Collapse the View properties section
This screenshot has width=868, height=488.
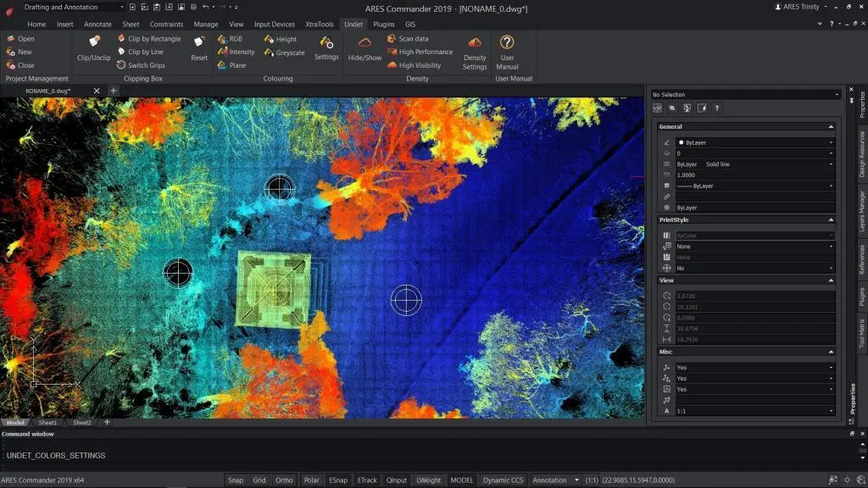pos(832,280)
